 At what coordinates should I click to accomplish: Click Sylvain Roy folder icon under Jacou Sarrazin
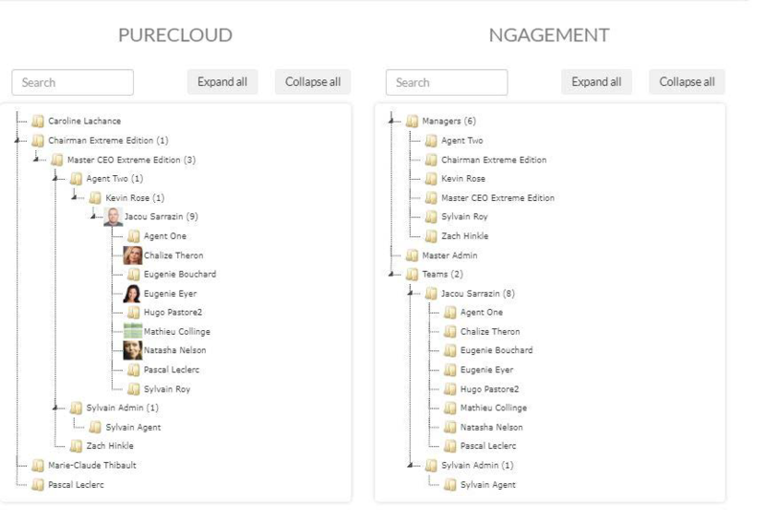[x=133, y=389]
